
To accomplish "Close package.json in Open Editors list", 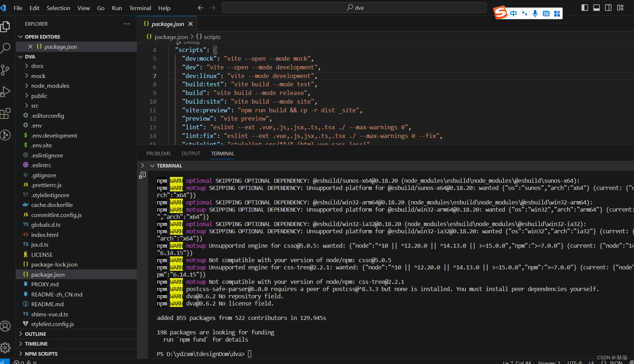I will pyautogui.click(x=30, y=47).
